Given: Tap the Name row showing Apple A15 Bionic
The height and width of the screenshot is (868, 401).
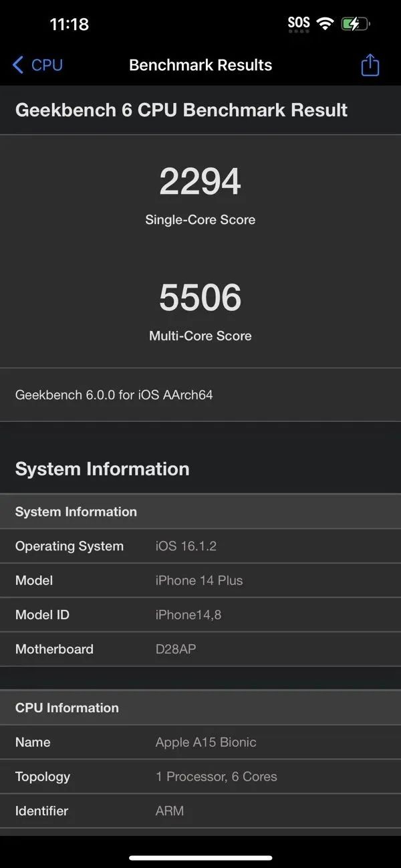Looking at the screenshot, I should (200, 742).
